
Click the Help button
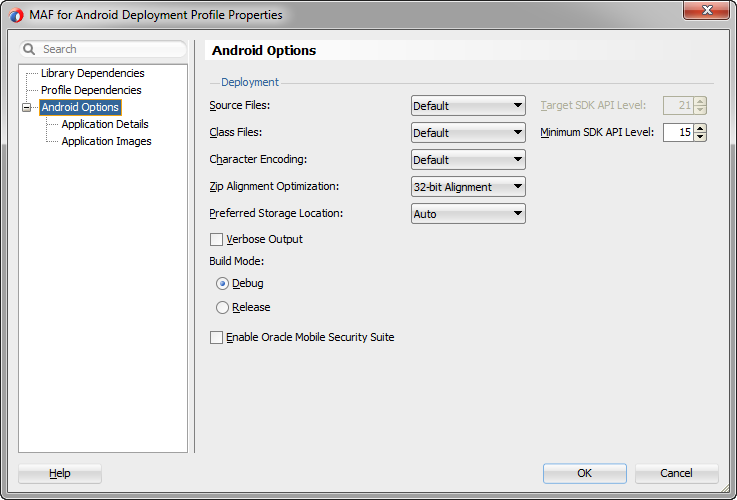point(60,473)
